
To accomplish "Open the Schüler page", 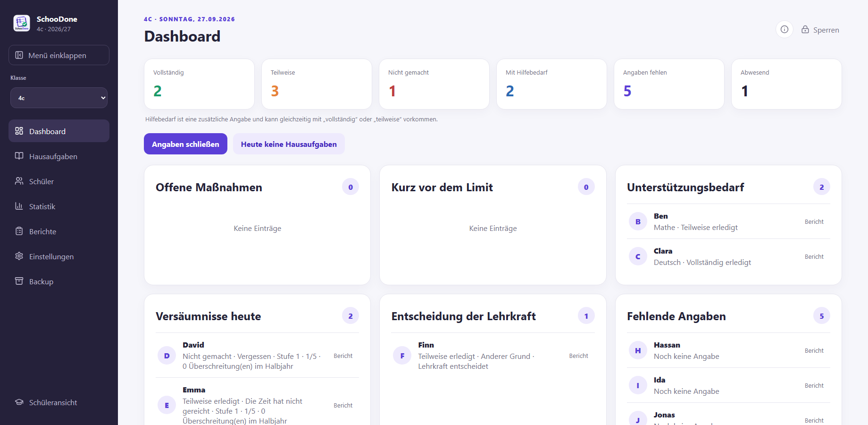I will 59,181.
